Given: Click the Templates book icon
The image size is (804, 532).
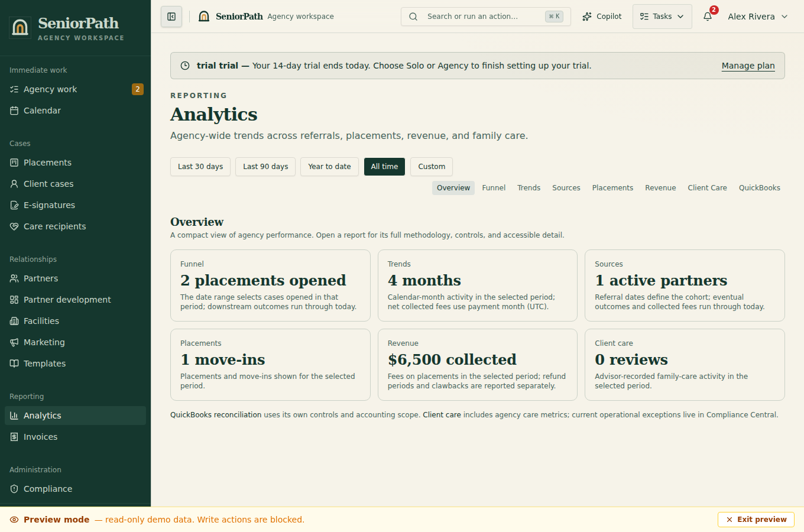Looking at the screenshot, I should pyautogui.click(x=14, y=364).
